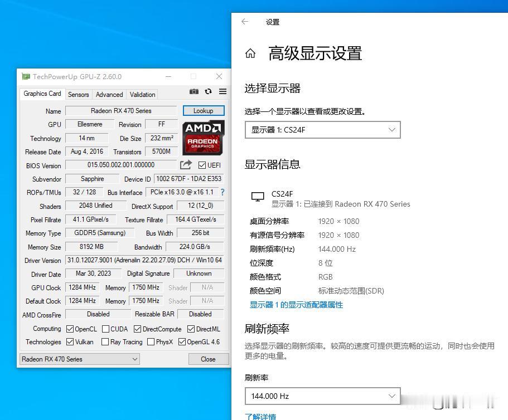Open the Radeon RX 470 Series GPU dropdown
Image resolution: width=508 pixels, height=420 pixels.
(80, 359)
